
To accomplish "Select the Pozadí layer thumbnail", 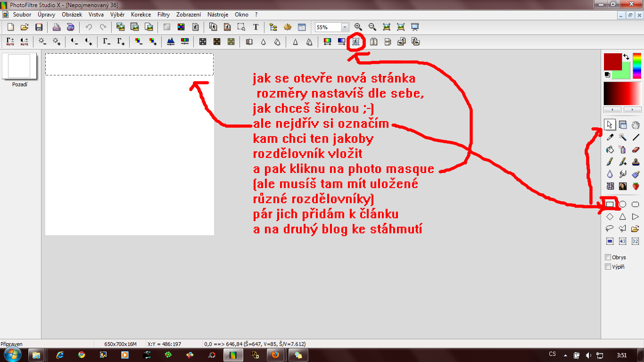I will 19,66.
